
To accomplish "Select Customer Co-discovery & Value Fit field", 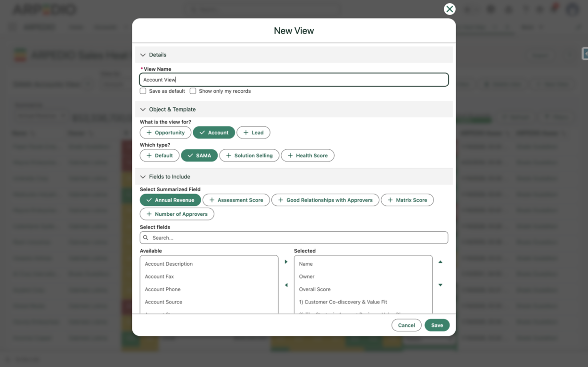I will point(363,302).
